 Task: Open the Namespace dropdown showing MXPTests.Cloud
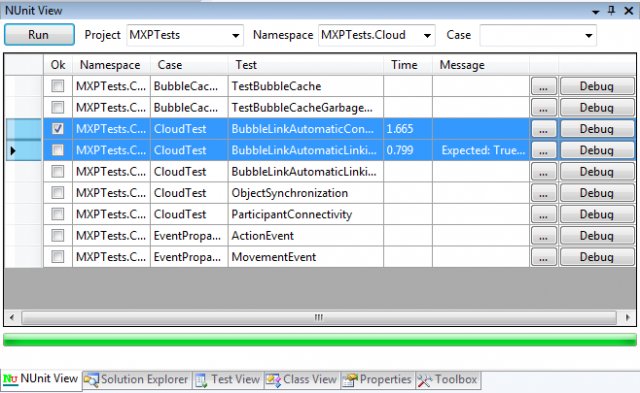[x=376, y=35]
